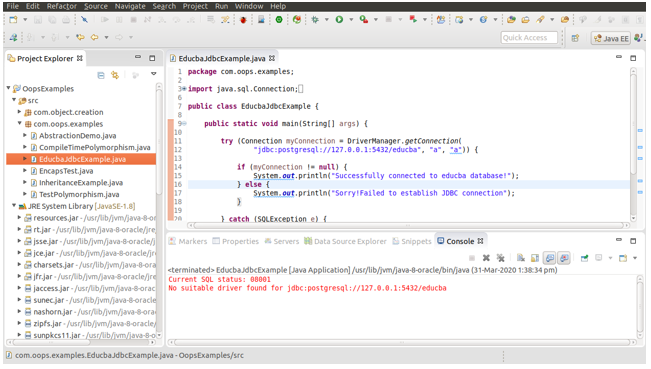Open the Refactor menu

pyautogui.click(x=62, y=6)
